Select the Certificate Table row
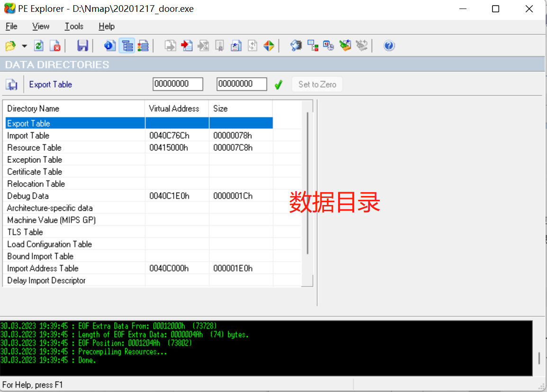Image resolution: width=547 pixels, height=392 pixels. (x=139, y=171)
